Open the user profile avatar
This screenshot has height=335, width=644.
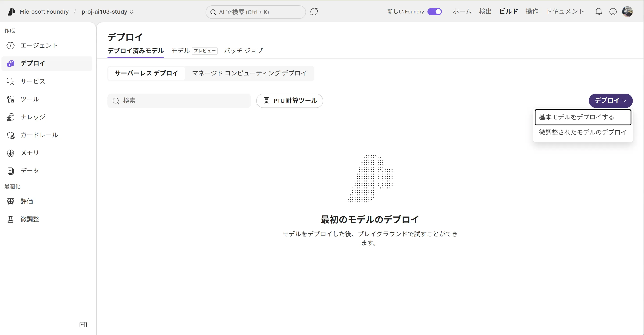627,11
